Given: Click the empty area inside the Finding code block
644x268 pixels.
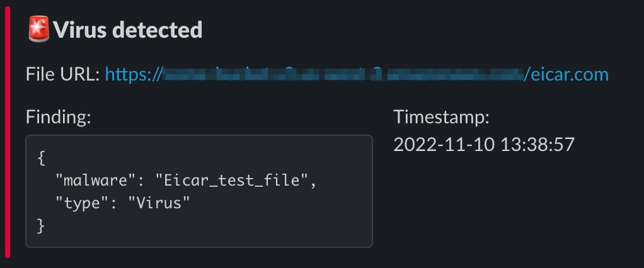Looking at the screenshot, I should coord(287,221).
